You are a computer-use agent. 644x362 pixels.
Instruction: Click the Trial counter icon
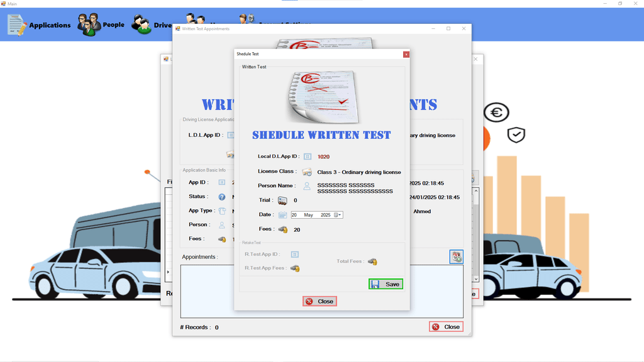[283, 200]
